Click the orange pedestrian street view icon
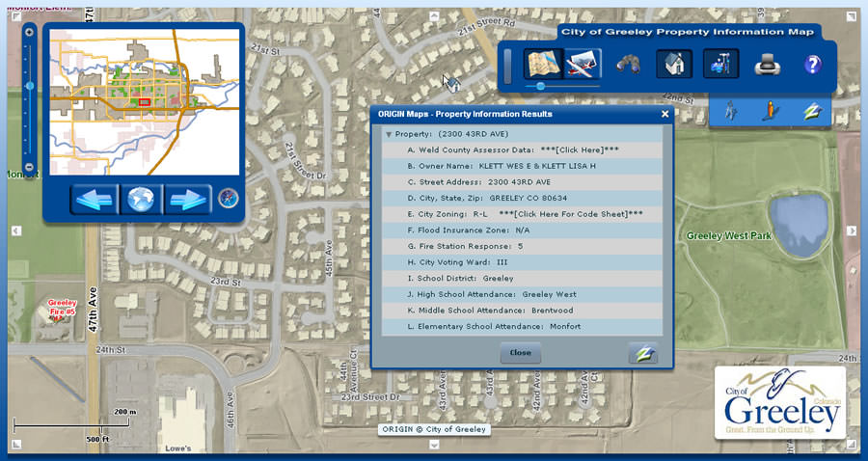The image size is (868, 461). click(770, 111)
